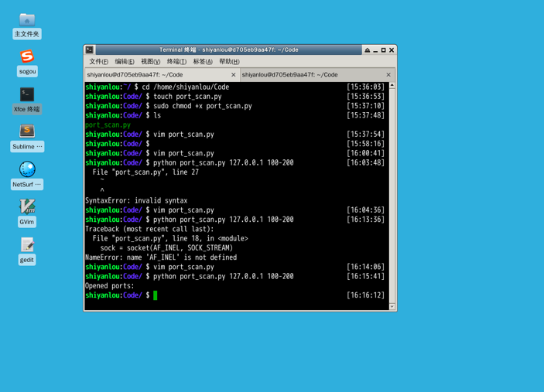
Task: Maximize the terminal window
Action: tap(383, 50)
